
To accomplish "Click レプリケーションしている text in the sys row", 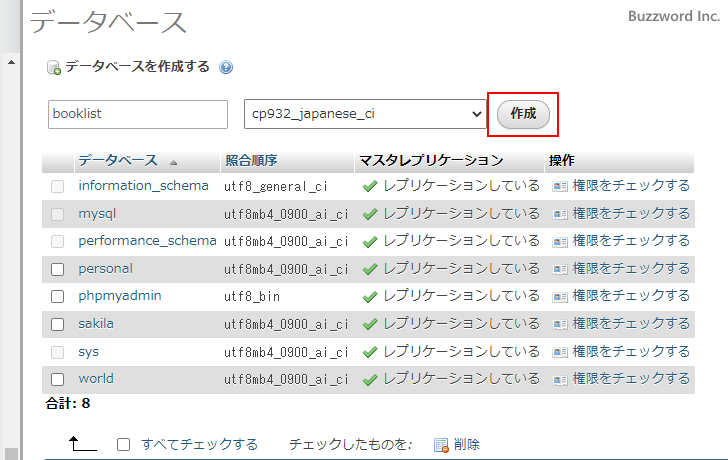I will [462, 351].
